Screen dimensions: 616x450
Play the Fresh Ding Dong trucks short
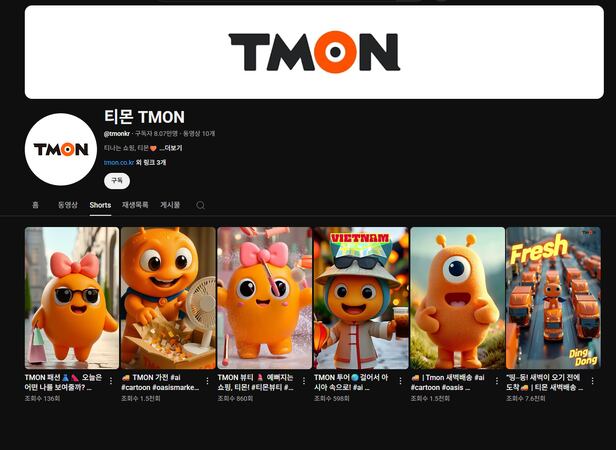pos(554,298)
